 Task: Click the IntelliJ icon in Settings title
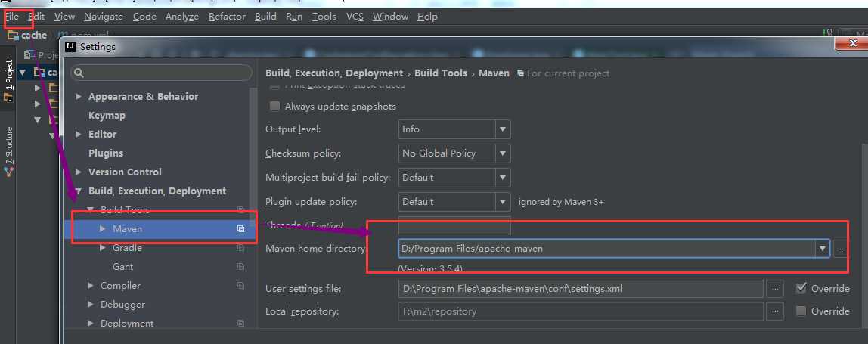pos(70,47)
